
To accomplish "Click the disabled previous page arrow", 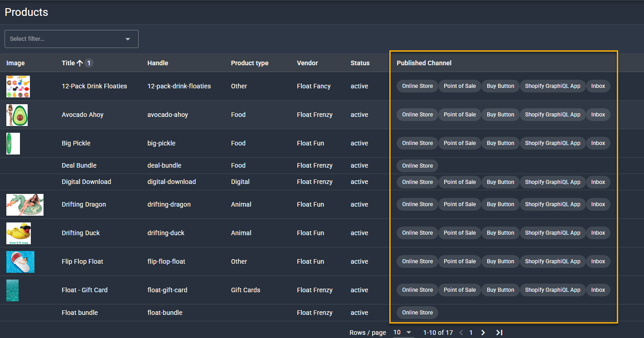I will (x=461, y=333).
